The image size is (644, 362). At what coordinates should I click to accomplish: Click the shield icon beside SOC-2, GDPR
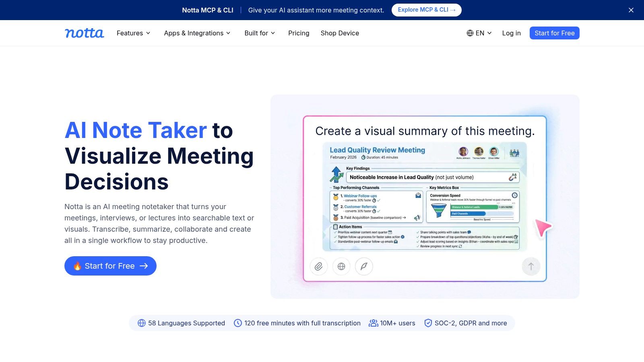coord(428,323)
